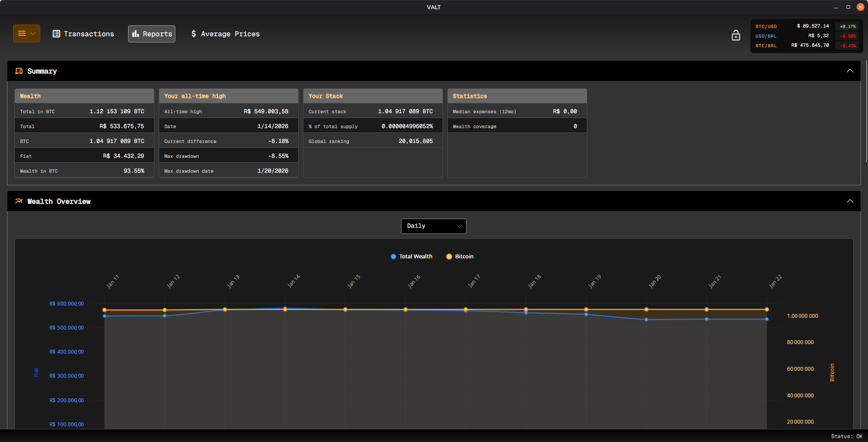Click the Summary section icon
868x442 pixels.
(x=19, y=71)
